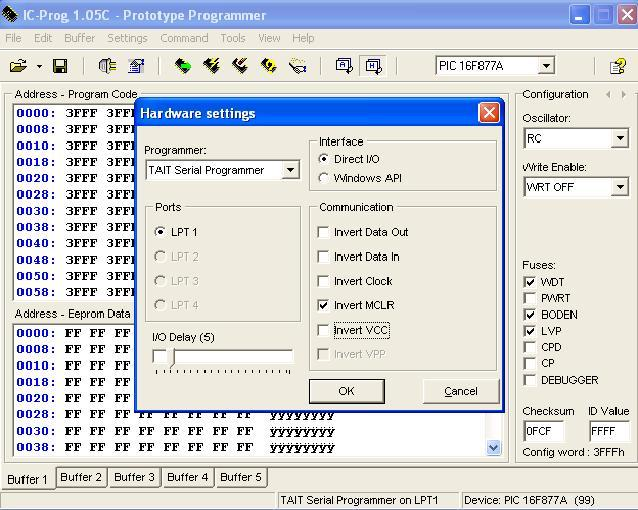The height and width of the screenshot is (510, 638).
Task: Switch to Buffer 2 tab
Action: [81, 477]
